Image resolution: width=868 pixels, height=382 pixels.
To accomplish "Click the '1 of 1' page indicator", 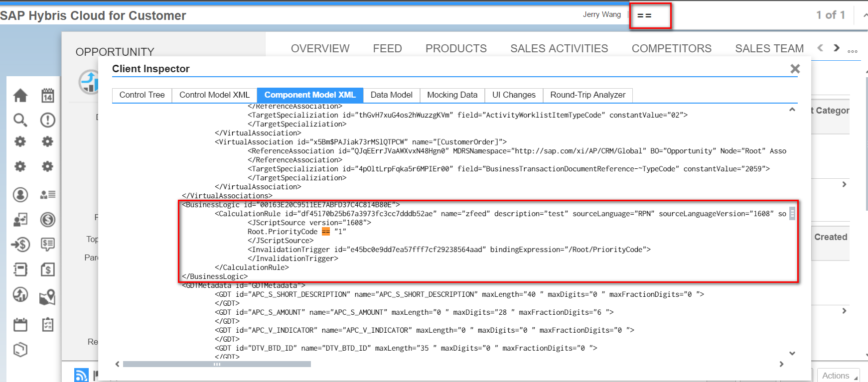I will coord(831,15).
